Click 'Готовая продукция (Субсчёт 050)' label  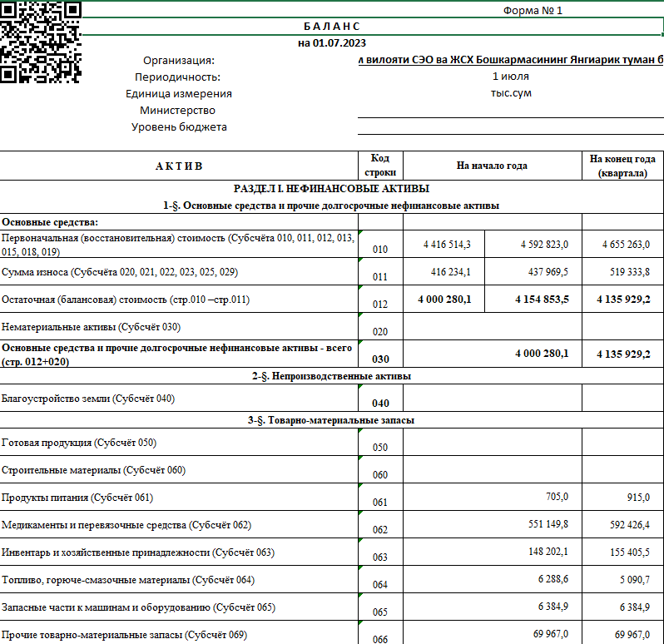(x=79, y=443)
